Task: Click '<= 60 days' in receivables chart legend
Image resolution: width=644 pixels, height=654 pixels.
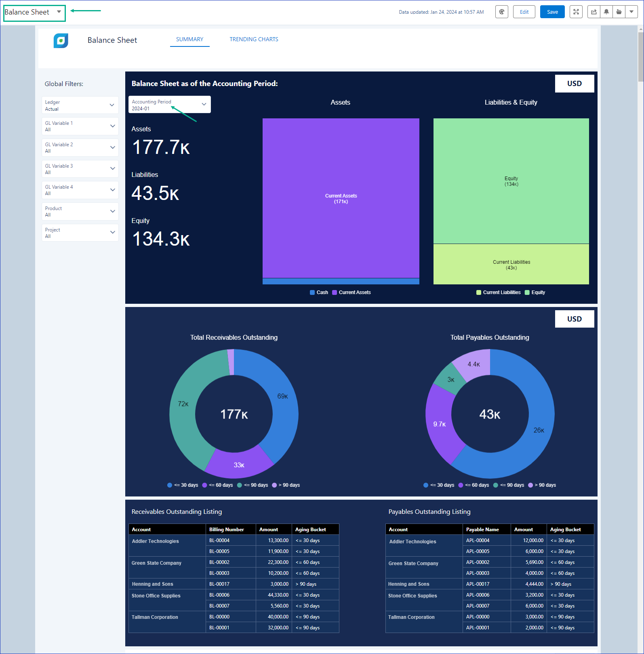Action: pos(217,485)
